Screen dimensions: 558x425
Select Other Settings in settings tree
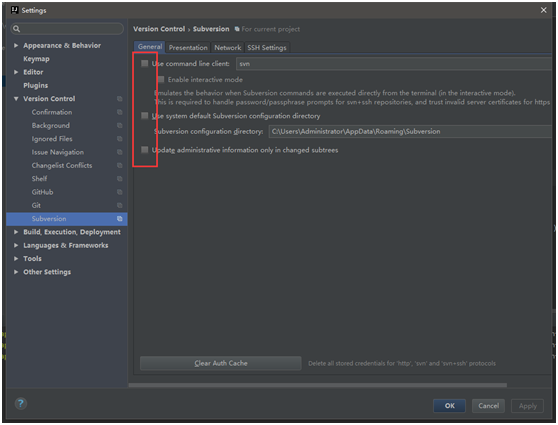47,272
